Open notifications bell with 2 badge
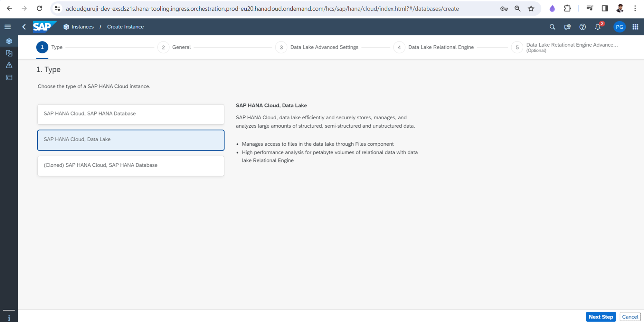The image size is (644, 322). pos(598,27)
